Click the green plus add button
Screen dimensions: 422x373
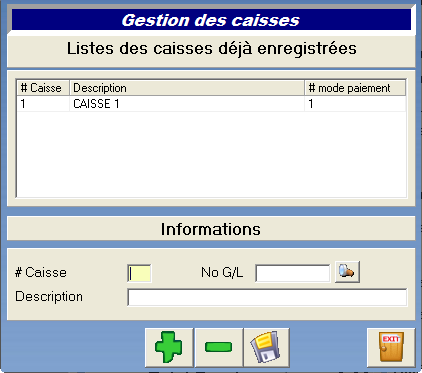(x=169, y=347)
